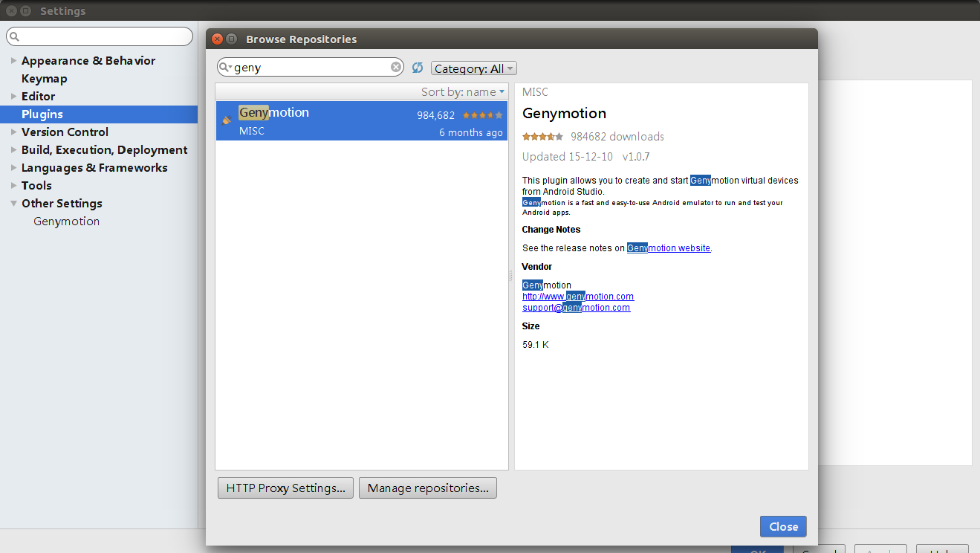The image size is (980, 553).
Task: Clear the plugin search text with the X icon
Action: tap(396, 68)
